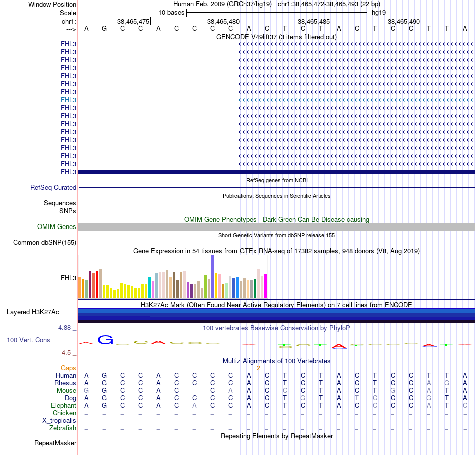Screen dimensions: 476x455
Task: Click the tallest purple GTEx expression bar
Action: pos(213,276)
